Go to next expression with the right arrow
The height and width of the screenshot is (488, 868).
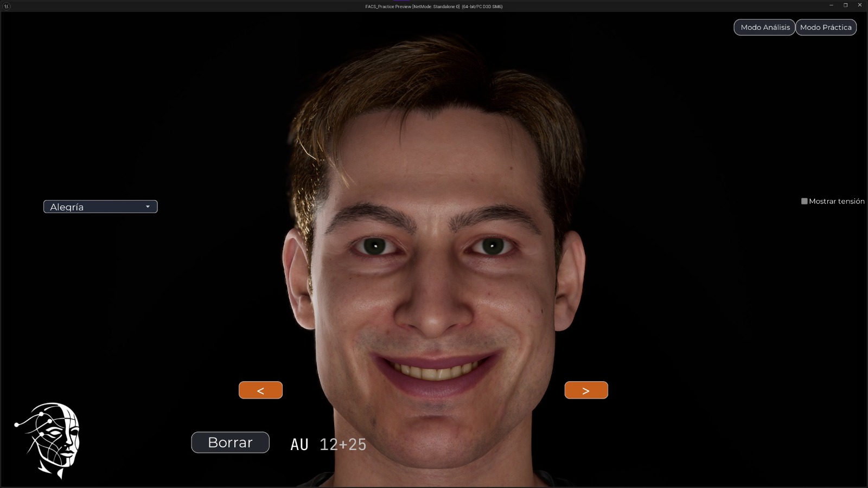[586, 390]
